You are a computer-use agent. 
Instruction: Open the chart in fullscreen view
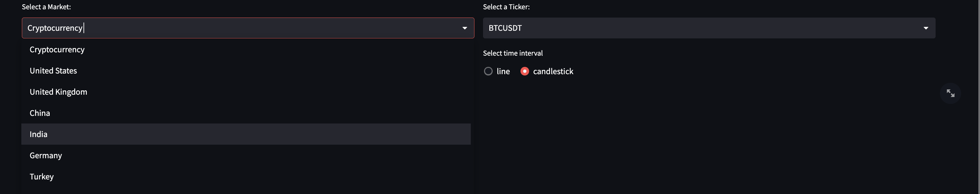point(950,93)
